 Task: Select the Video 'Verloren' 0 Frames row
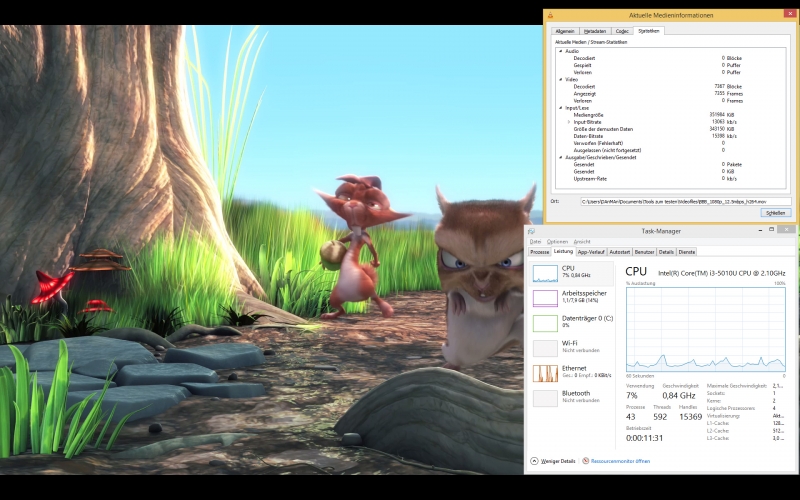coord(672,101)
